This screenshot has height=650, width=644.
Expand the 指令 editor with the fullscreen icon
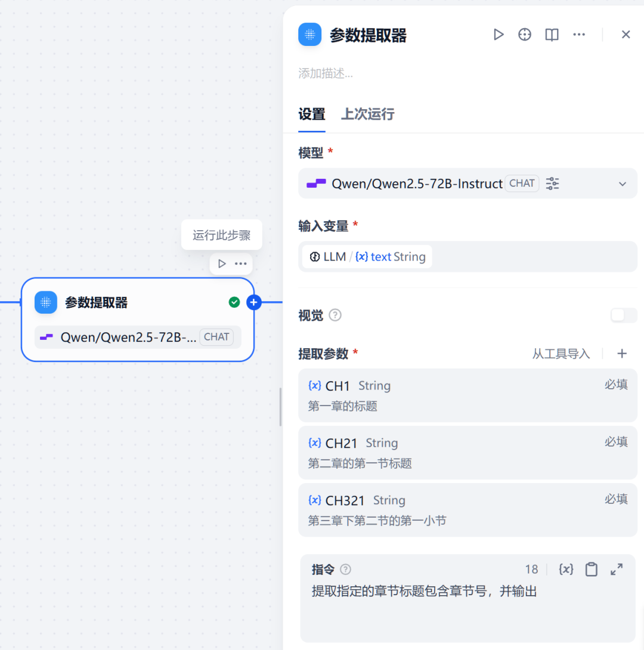pos(617,569)
